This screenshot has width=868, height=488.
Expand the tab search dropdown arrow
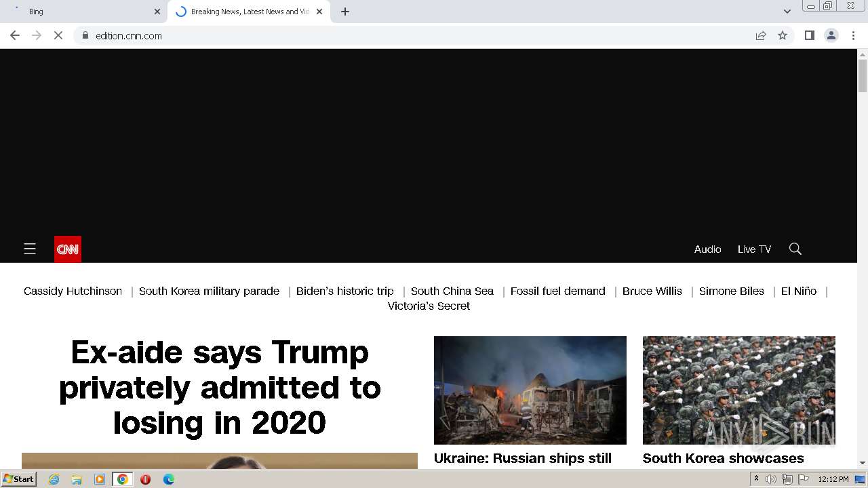[x=787, y=12]
